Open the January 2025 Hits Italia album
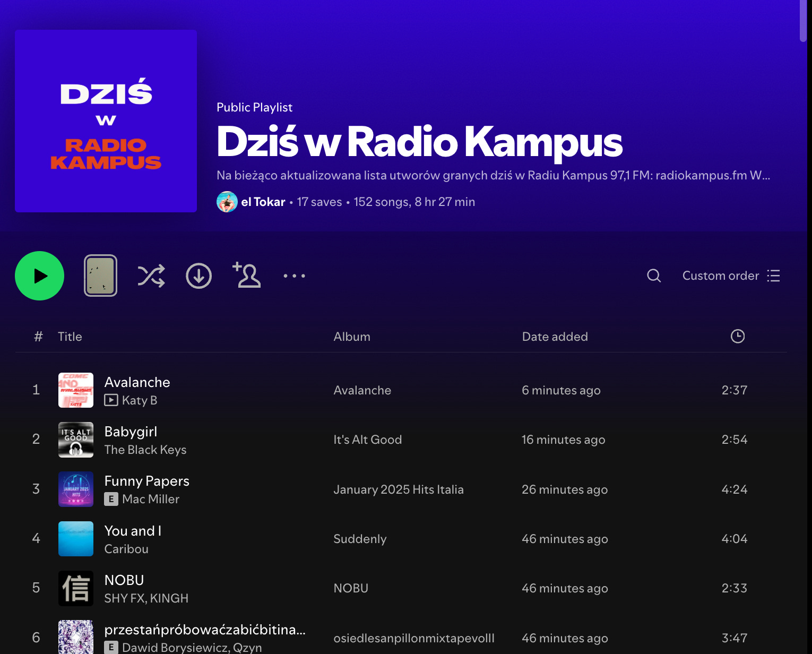 pos(399,489)
